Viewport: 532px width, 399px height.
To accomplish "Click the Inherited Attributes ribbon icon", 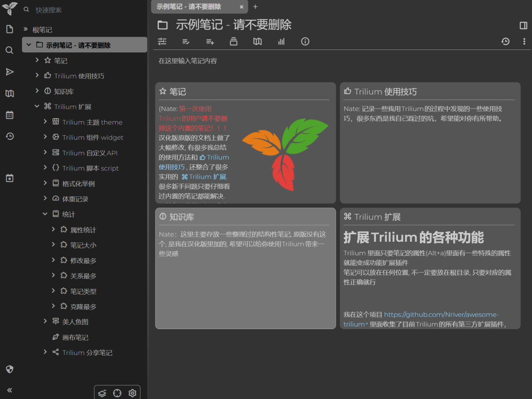I will click(210, 42).
